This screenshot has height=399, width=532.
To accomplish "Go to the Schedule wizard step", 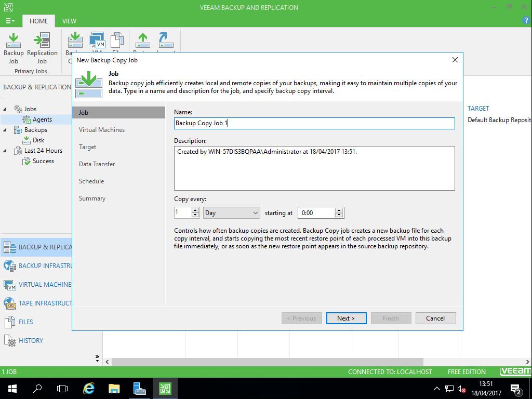I will click(91, 181).
